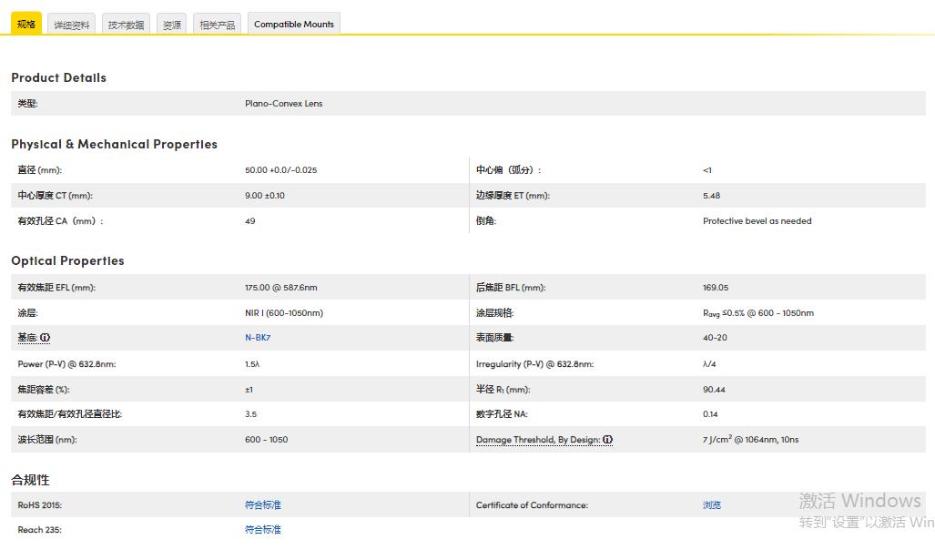Click the Optical Properties heading
The height and width of the screenshot is (560, 935).
tap(67, 261)
